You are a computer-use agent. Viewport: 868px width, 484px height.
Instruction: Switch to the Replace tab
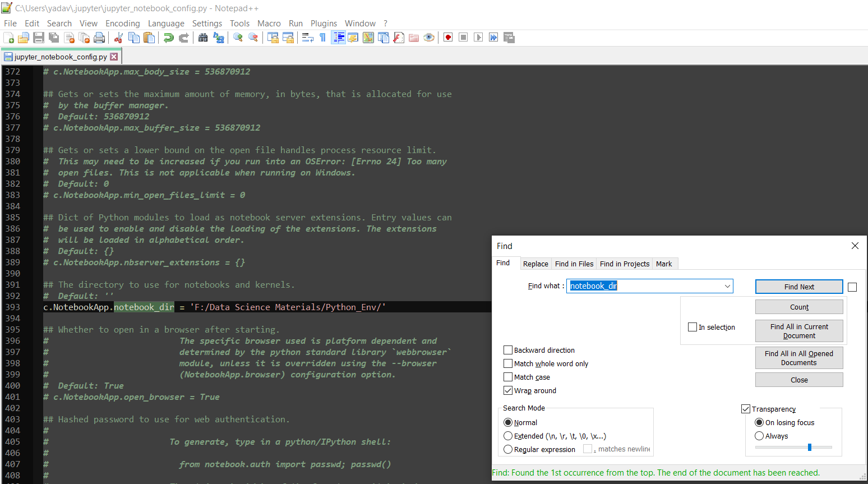point(535,264)
